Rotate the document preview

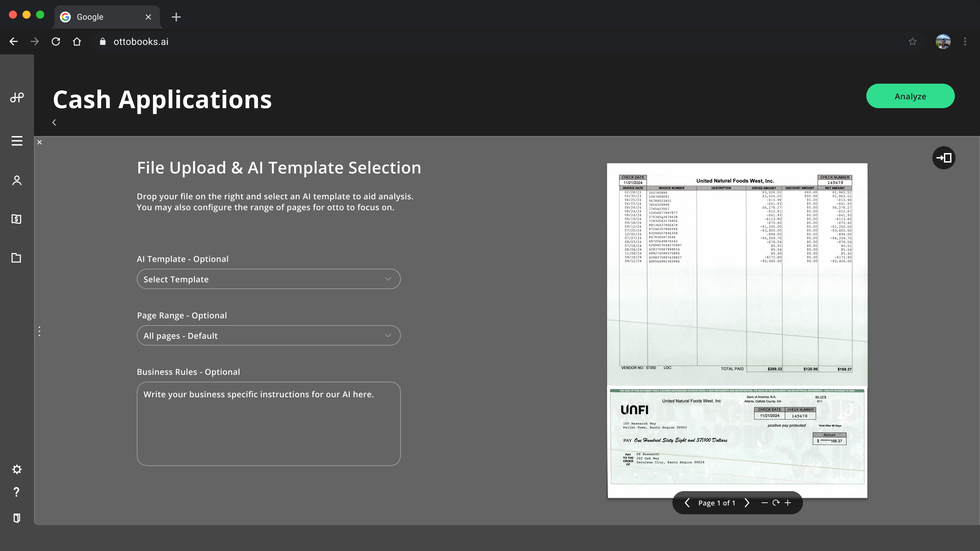776,503
